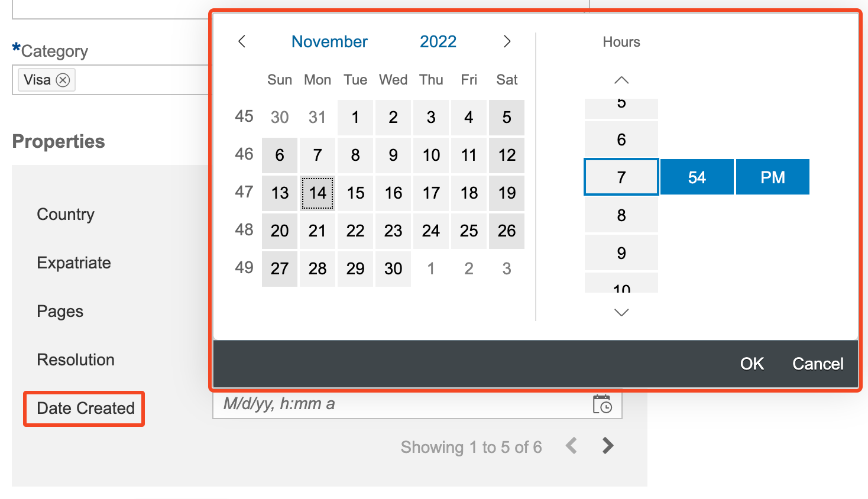Confirm date selection with OK
The width and height of the screenshot is (868, 499).
pos(752,364)
